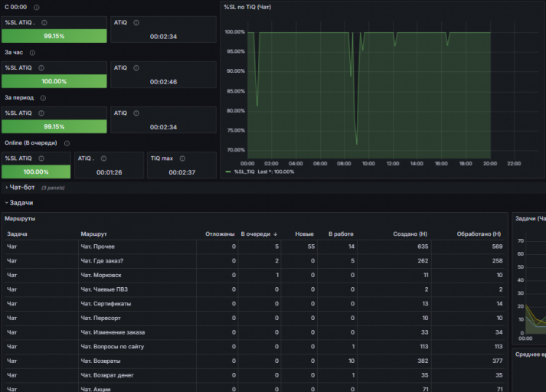The width and height of the screenshot is (546, 392).
Task: Collapse the Задачи row
Action: click(19, 203)
